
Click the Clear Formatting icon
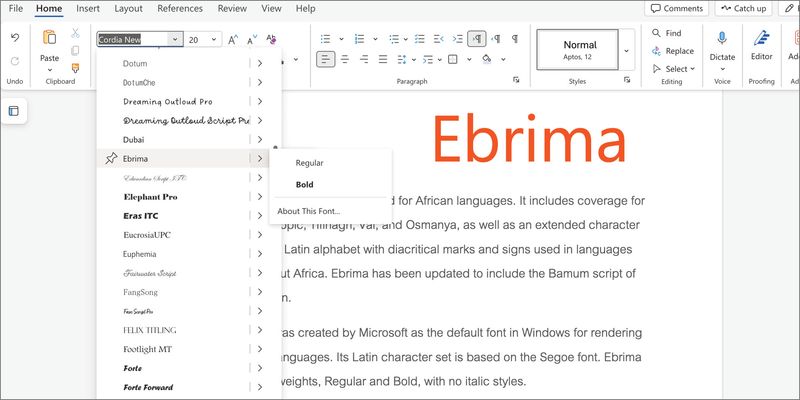[271, 40]
